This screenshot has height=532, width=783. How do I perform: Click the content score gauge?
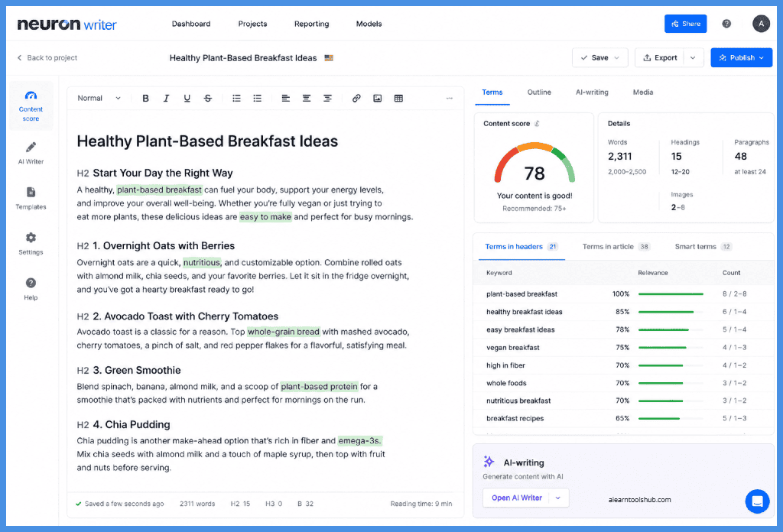(x=534, y=164)
